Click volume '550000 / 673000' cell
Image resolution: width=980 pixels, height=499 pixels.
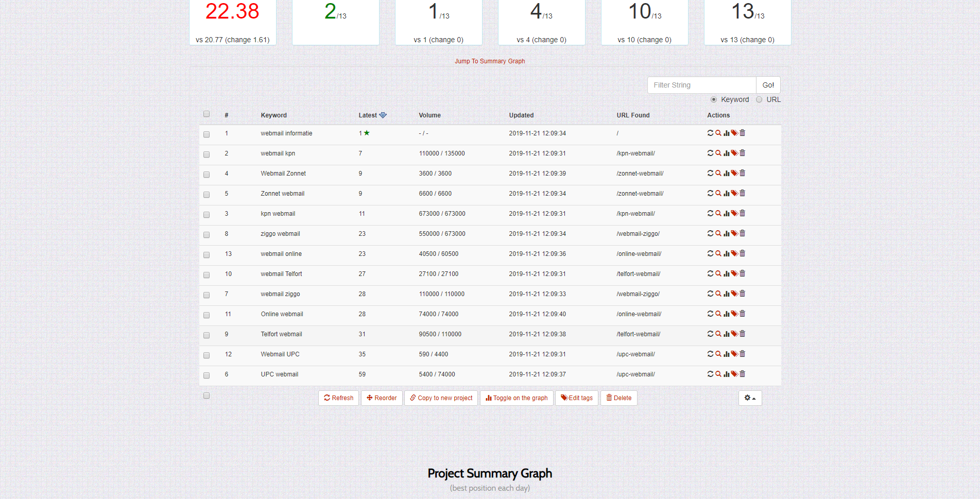tap(442, 234)
